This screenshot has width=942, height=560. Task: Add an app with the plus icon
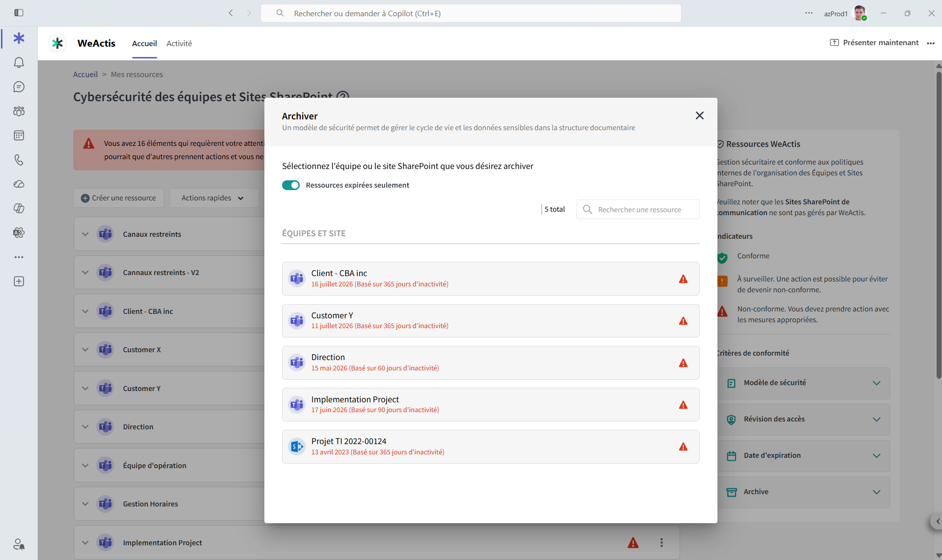19,281
